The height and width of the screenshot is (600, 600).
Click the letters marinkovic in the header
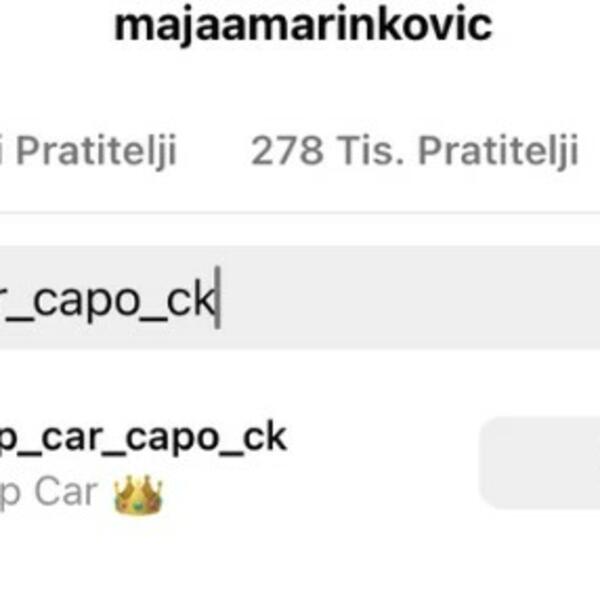pyautogui.click(x=391, y=26)
